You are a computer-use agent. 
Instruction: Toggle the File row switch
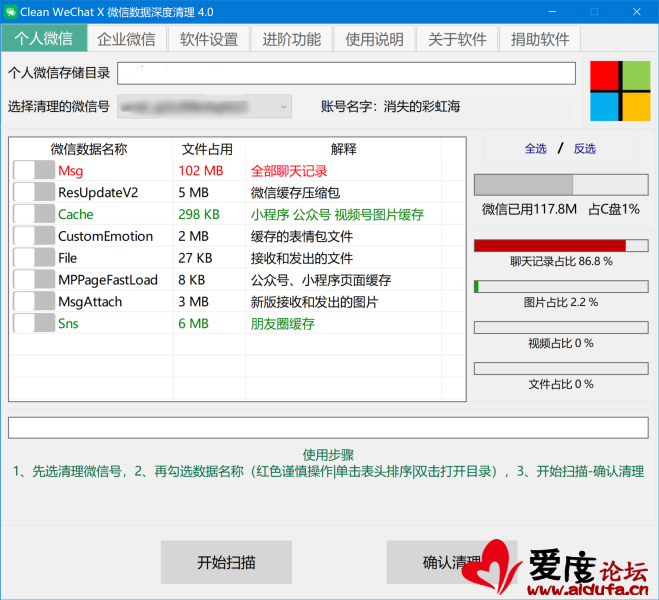coord(34,258)
